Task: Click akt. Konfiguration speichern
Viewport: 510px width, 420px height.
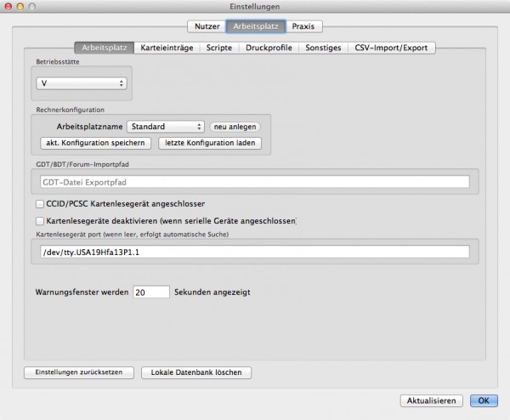Action: click(x=95, y=143)
